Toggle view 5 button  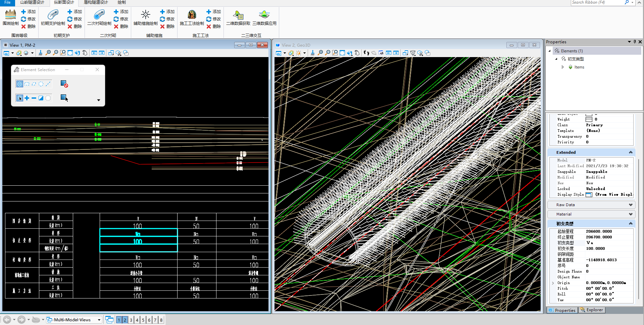(x=143, y=320)
